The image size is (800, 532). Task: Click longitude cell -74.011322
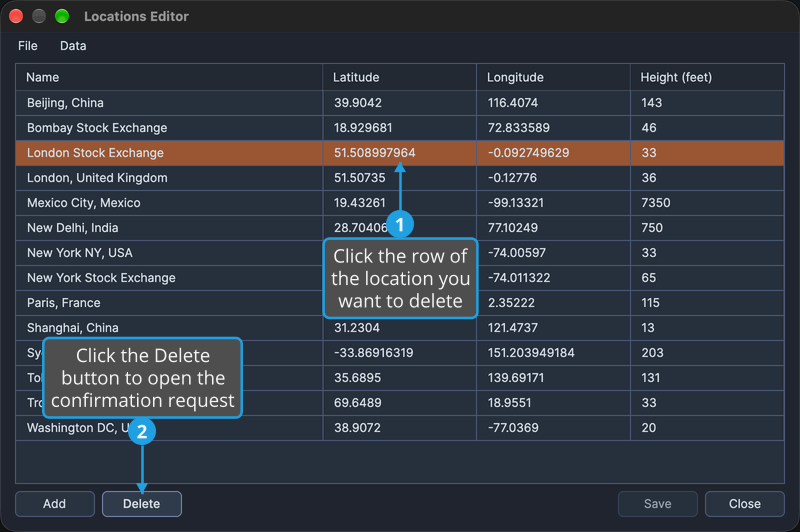pyautogui.click(x=553, y=278)
